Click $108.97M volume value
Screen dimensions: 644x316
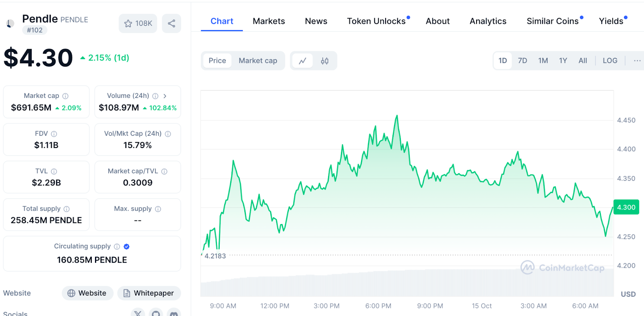pos(119,108)
